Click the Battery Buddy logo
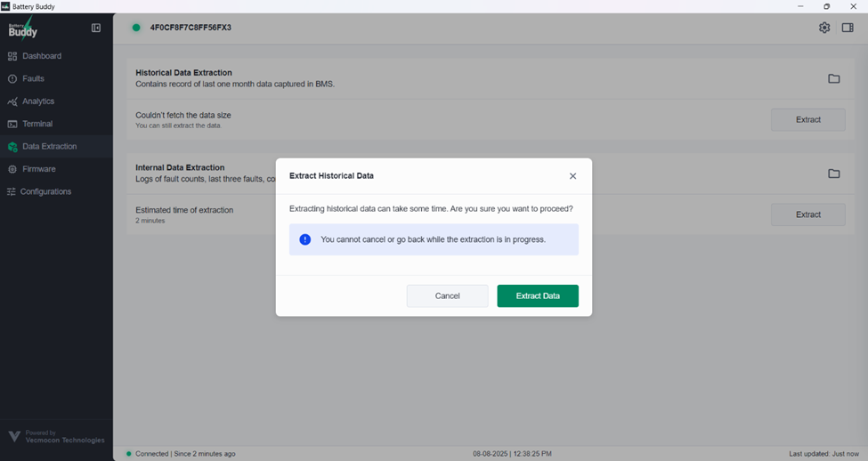The height and width of the screenshot is (461, 868). tap(23, 29)
